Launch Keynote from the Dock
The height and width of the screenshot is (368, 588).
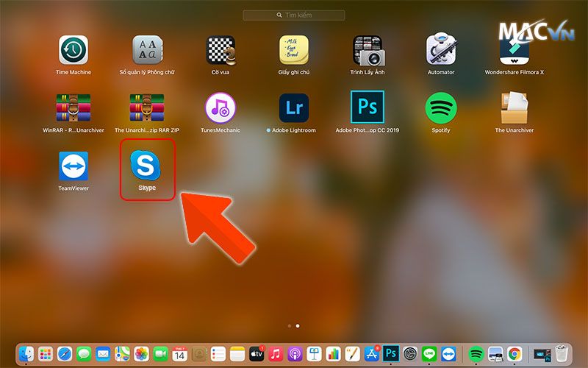tap(314, 354)
